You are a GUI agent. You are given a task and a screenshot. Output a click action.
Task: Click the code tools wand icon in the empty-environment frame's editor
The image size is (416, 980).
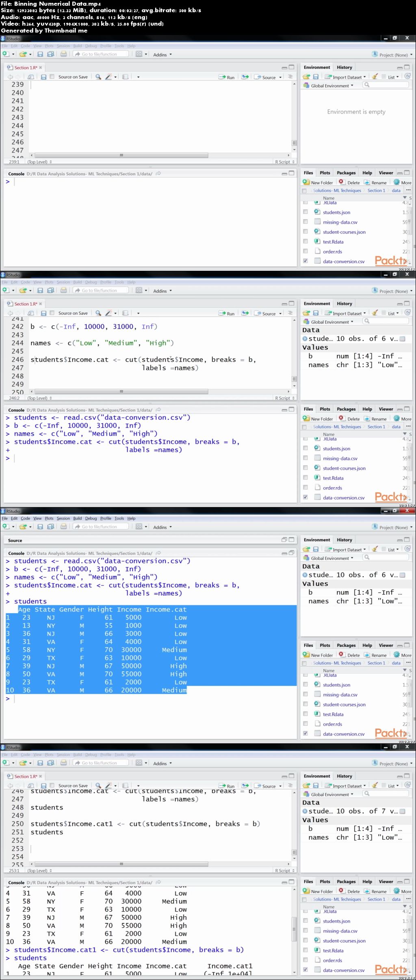(108, 76)
